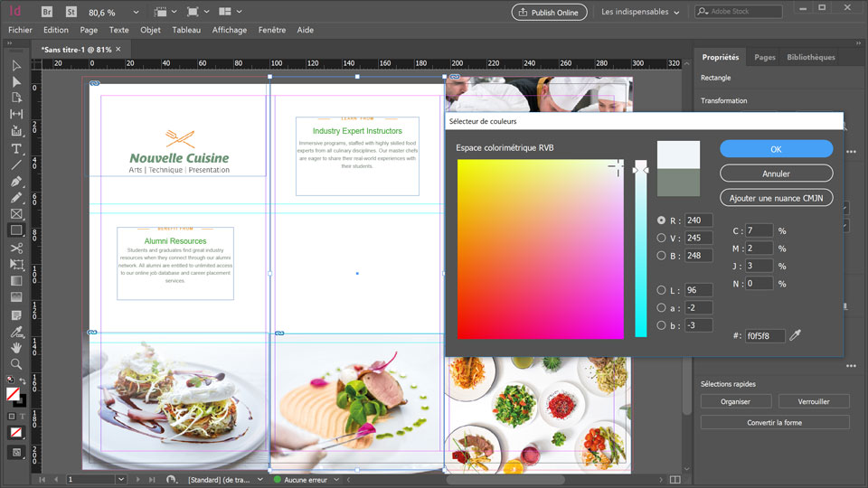The width and height of the screenshot is (868, 488).
Task: Select the V (green) radio button
Action: point(662,239)
